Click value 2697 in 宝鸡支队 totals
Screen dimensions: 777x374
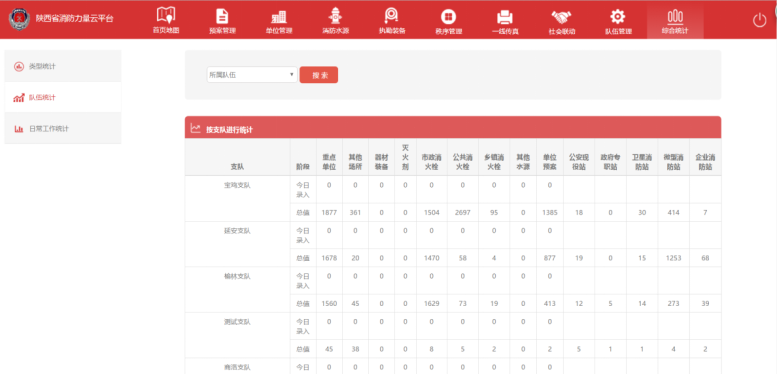(462, 213)
